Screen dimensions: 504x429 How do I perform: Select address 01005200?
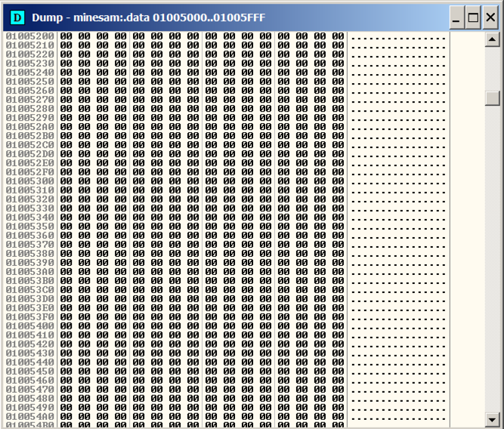tap(30, 36)
